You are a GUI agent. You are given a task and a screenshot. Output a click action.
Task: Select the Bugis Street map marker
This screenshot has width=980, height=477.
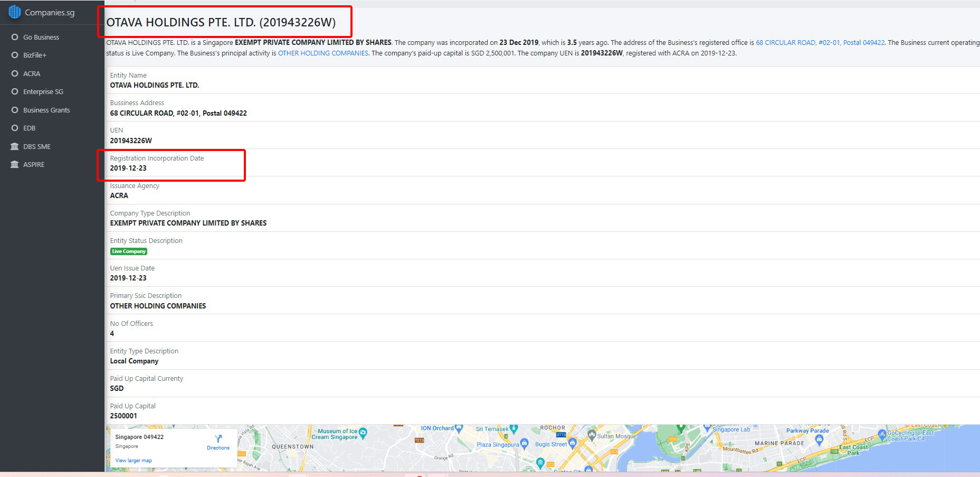coord(572,444)
